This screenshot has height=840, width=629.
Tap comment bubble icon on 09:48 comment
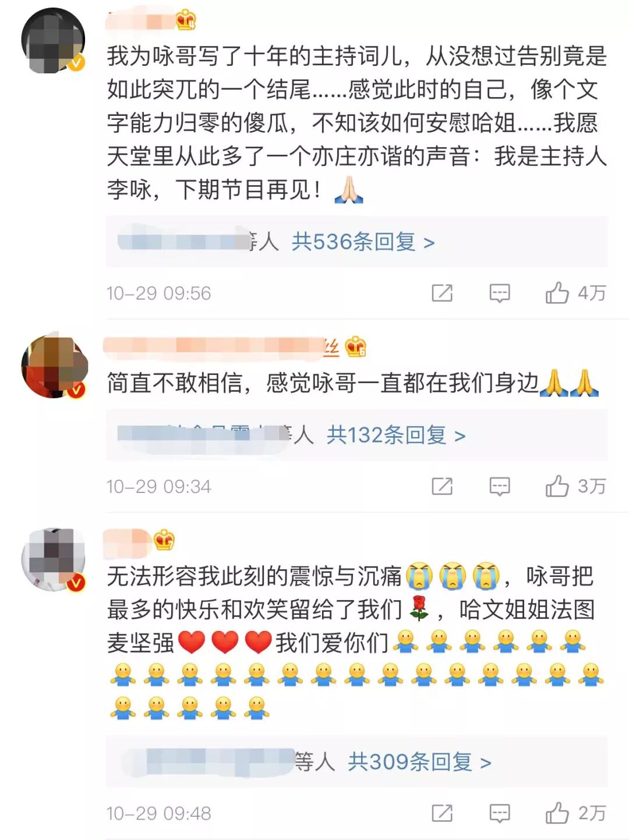[x=500, y=814]
